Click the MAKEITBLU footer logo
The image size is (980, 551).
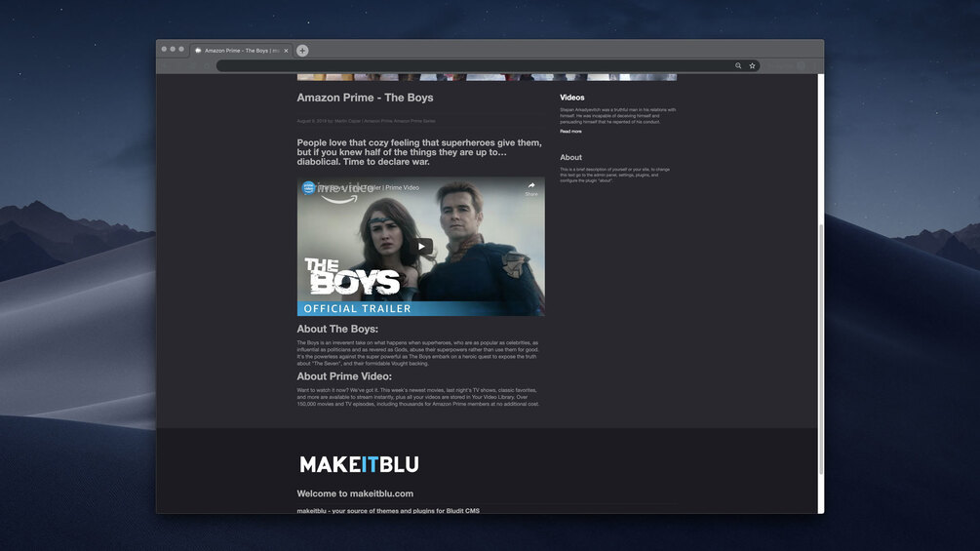point(360,464)
